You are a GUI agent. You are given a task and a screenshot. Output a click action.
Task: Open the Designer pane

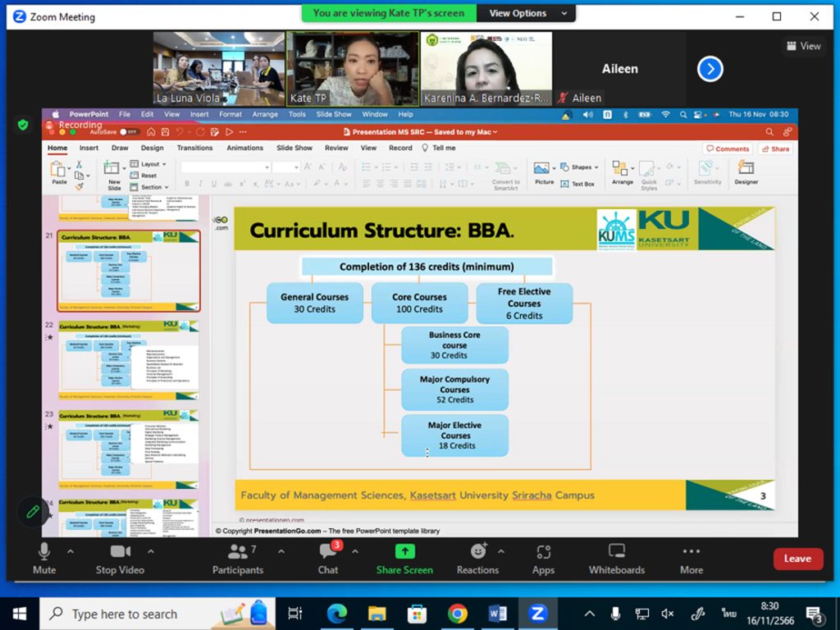pyautogui.click(x=746, y=172)
